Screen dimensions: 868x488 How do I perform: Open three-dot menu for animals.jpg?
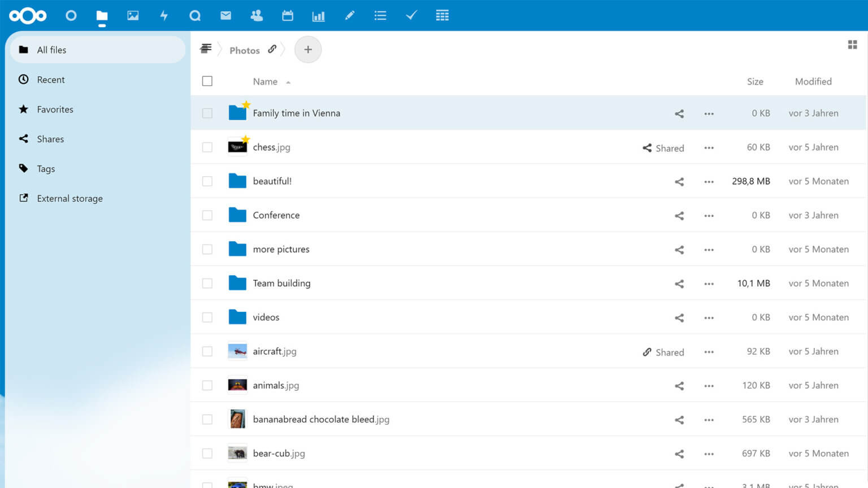[709, 386]
